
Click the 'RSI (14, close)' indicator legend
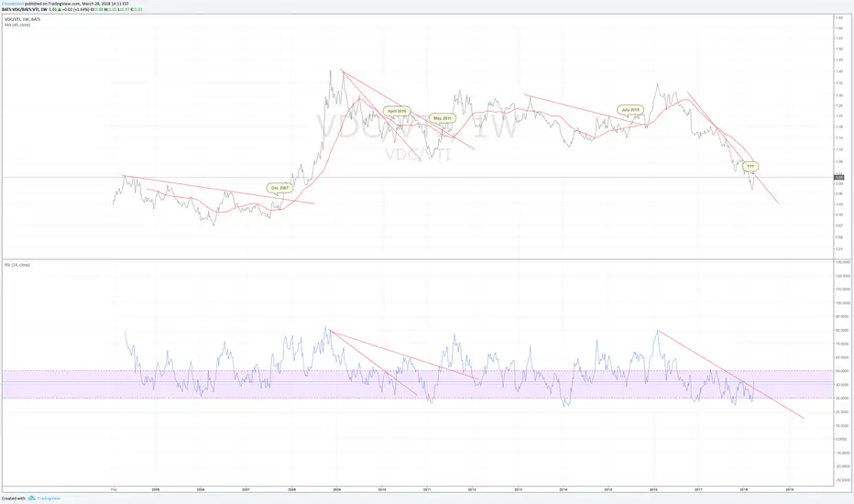(x=17, y=265)
